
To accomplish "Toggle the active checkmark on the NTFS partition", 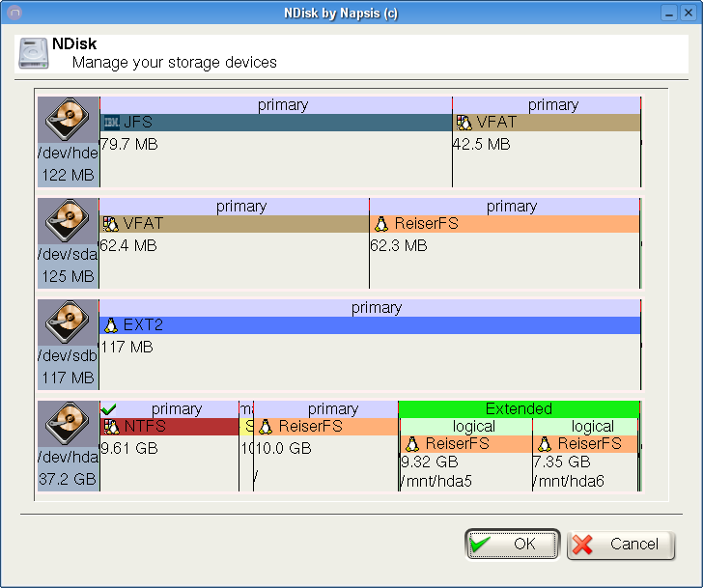I will [108, 409].
